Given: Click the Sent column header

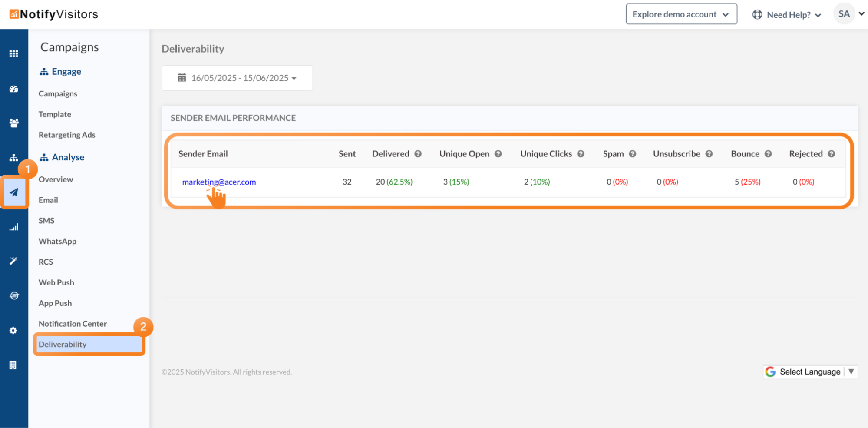Looking at the screenshot, I should (347, 154).
